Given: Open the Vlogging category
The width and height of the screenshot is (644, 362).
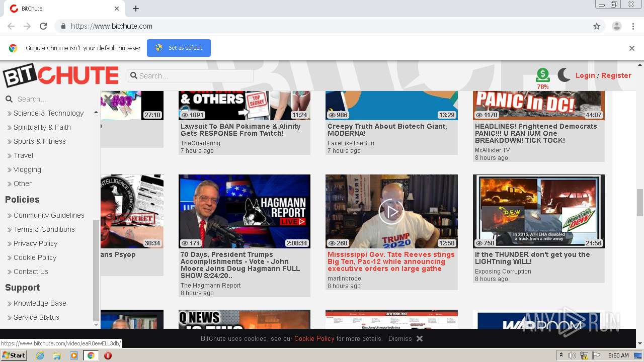Looking at the screenshot, I should tap(27, 169).
